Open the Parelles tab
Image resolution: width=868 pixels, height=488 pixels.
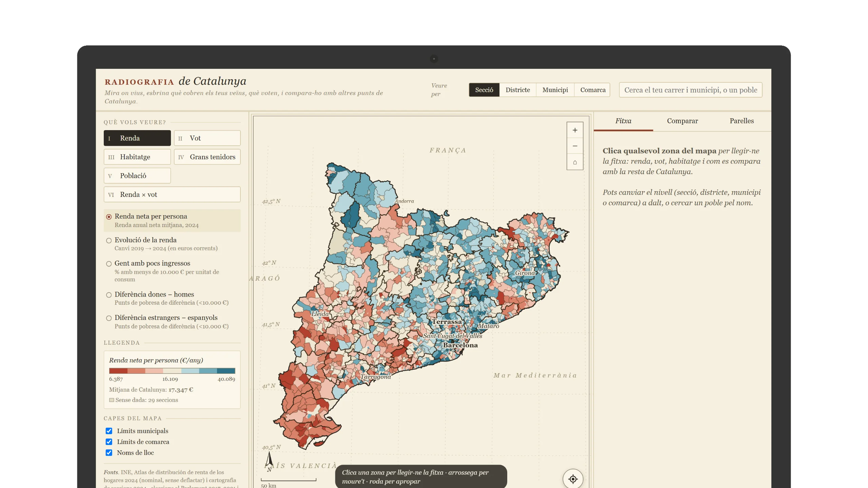pos(742,121)
